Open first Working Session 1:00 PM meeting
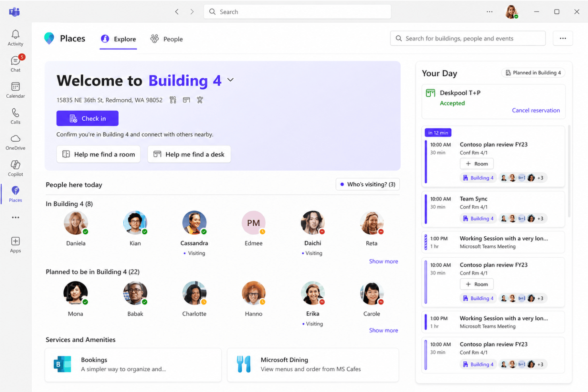588x392 pixels. [493, 242]
